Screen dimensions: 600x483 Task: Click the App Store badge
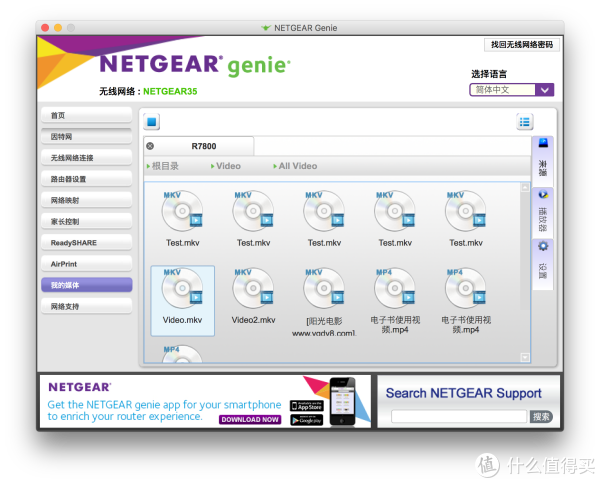307,406
